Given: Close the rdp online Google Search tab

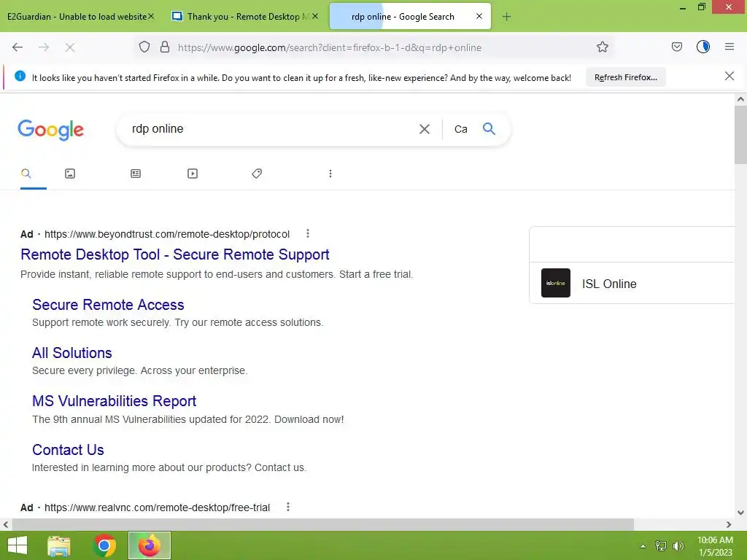Looking at the screenshot, I should click(x=479, y=16).
